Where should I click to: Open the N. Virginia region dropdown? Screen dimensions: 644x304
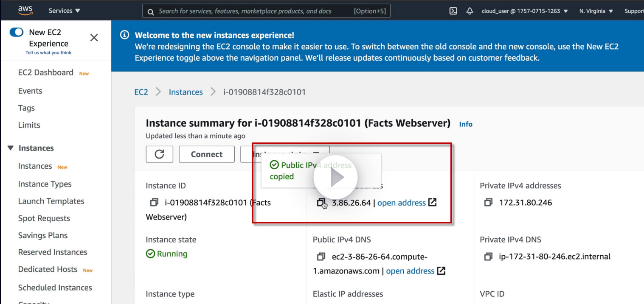[596, 11]
